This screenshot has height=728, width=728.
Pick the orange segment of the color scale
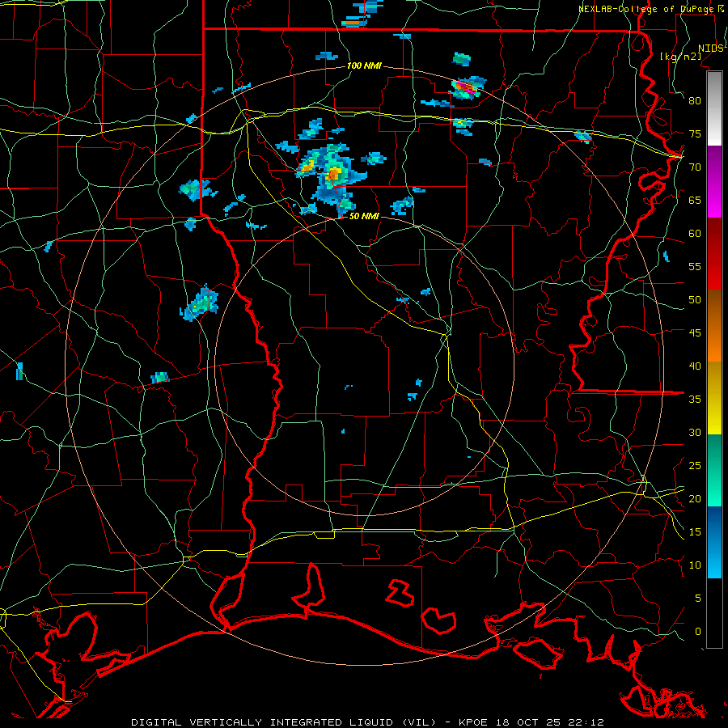coord(714,326)
